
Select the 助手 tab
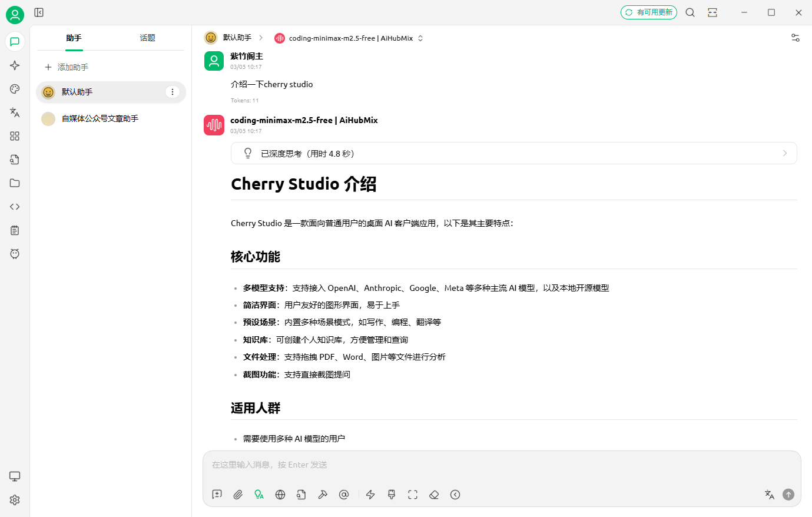pyautogui.click(x=74, y=38)
